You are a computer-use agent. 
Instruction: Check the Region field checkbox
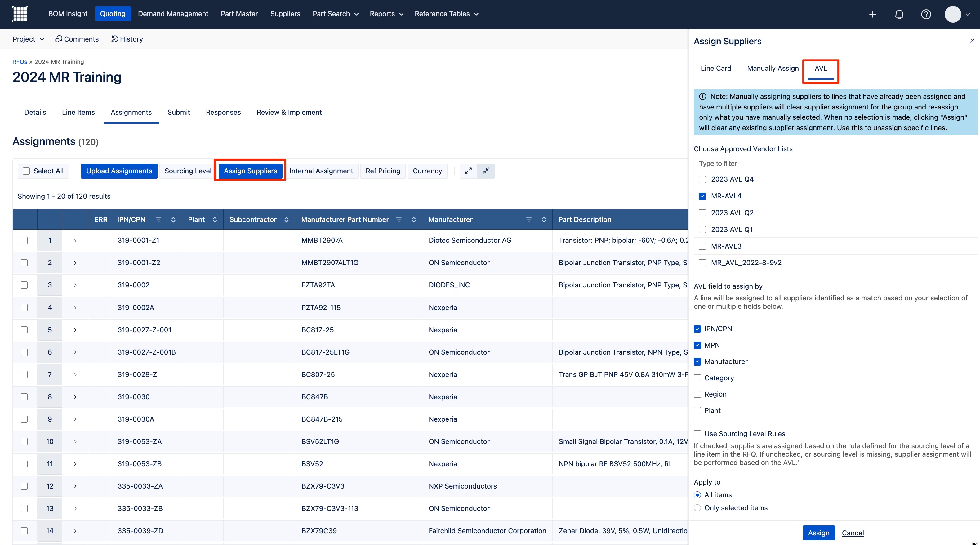pos(697,394)
